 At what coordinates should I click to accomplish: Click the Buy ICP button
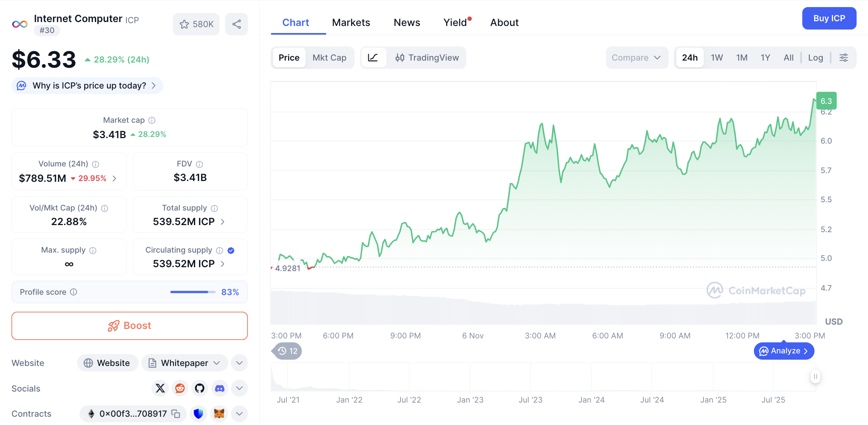[x=829, y=18]
